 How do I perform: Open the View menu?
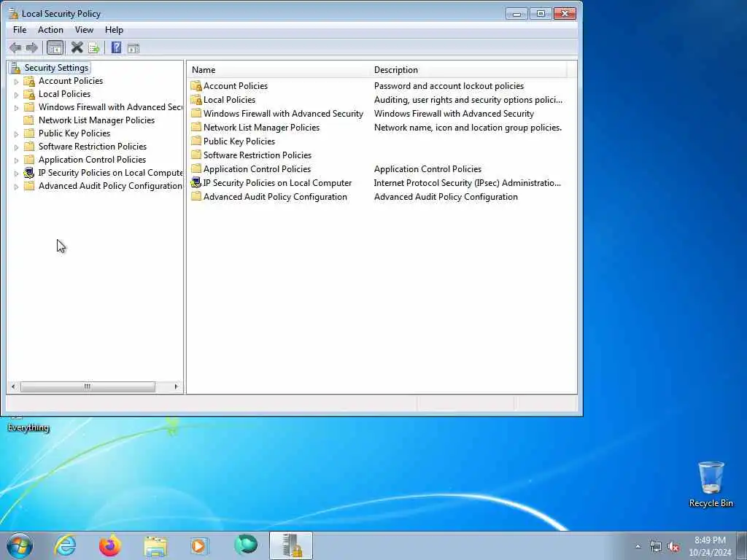[84, 29]
